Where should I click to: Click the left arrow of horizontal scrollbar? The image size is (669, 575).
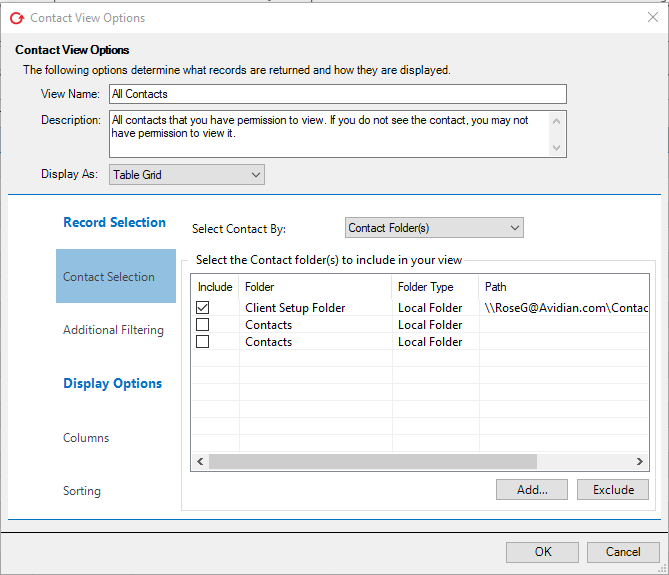click(200, 461)
